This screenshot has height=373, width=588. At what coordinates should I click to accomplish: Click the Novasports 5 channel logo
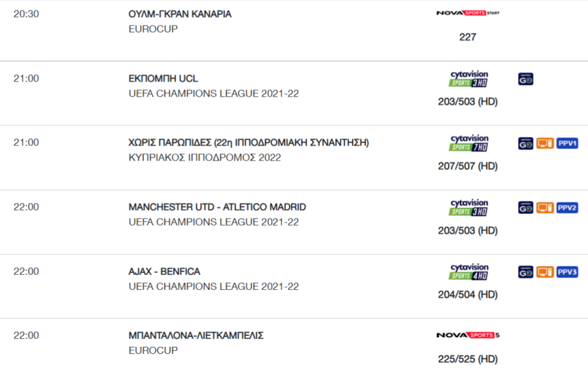pyautogui.click(x=468, y=335)
